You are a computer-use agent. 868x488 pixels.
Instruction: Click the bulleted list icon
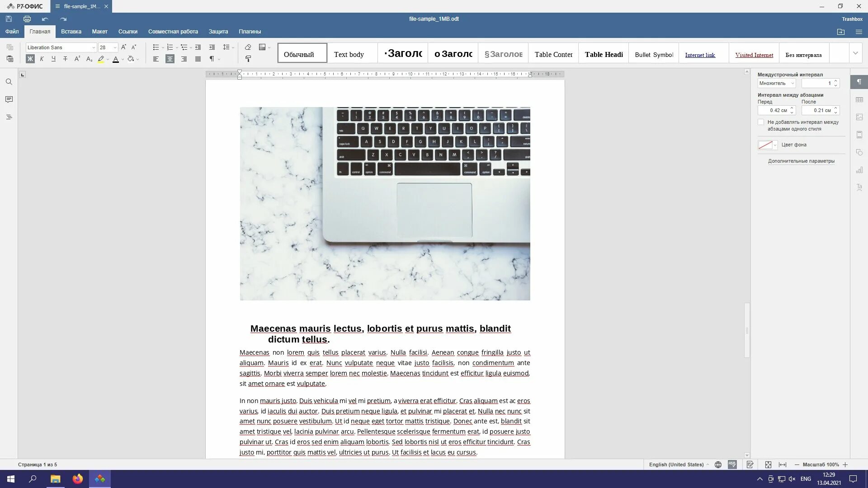tap(155, 47)
